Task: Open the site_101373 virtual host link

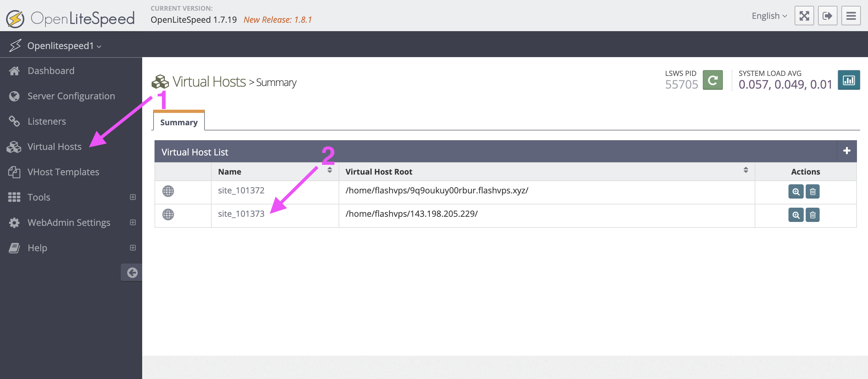Action: tap(241, 214)
